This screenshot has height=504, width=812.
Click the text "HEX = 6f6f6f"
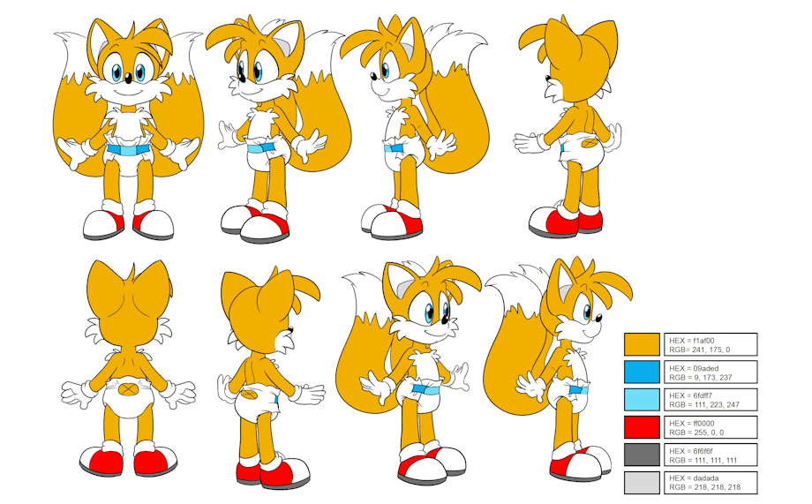point(690,451)
